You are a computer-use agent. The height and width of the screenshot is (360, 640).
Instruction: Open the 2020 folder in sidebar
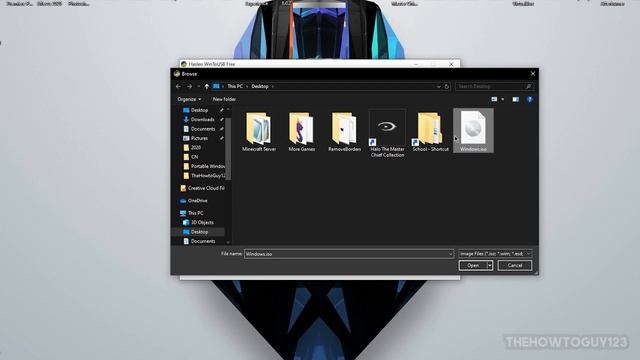coord(196,148)
